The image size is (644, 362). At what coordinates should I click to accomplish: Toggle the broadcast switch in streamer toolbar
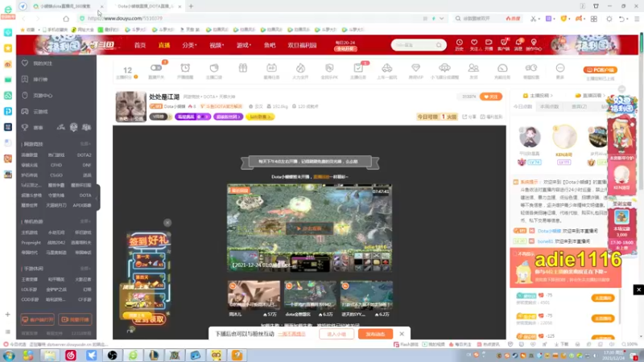156,68
